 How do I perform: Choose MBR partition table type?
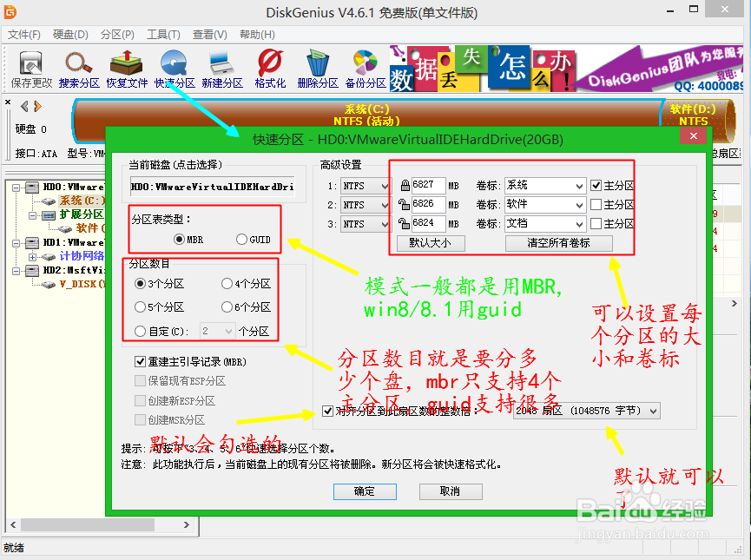click(188, 239)
